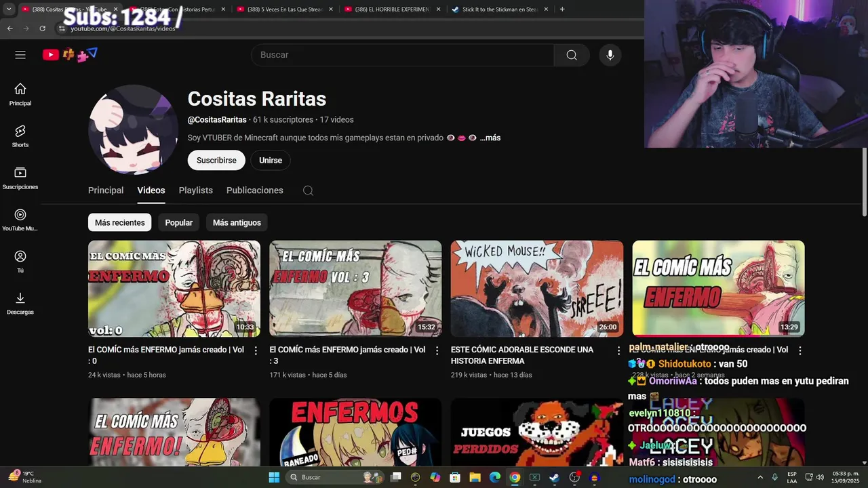Open ENFERMOS baneado video thumbnail
The width and height of the screenshot is (868, 488).
[x=355, y=432]
